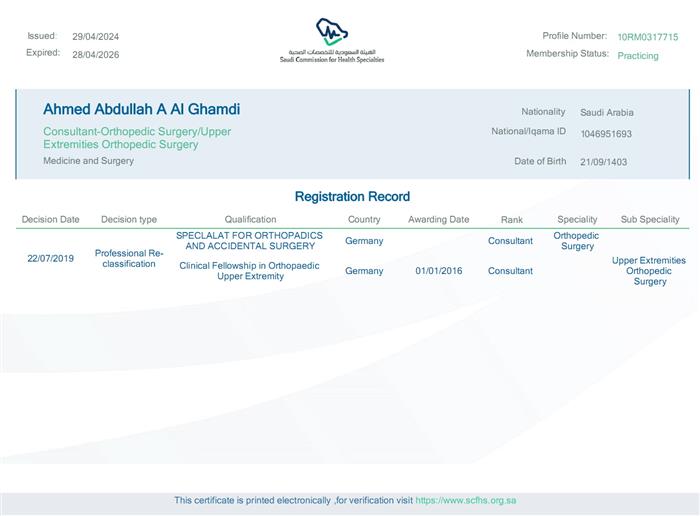The image size is (700, 516).
Task: Click the issued date 29/04/2024
Action: 96,37
